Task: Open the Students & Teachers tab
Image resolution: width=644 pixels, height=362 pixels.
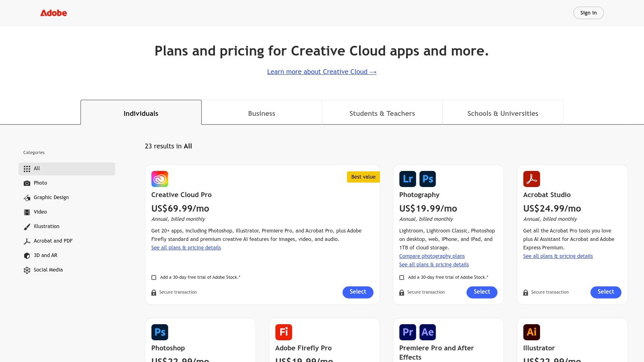Action: point(382,113)
